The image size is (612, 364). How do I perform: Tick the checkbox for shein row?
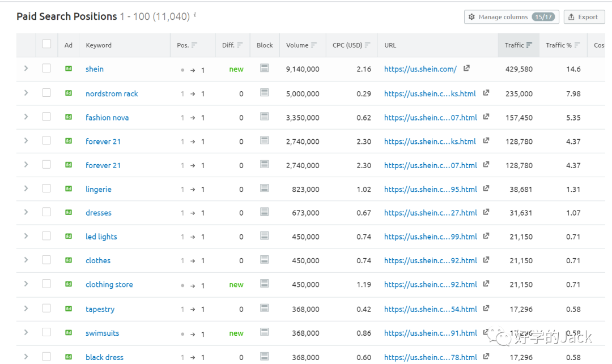point(46,68)
